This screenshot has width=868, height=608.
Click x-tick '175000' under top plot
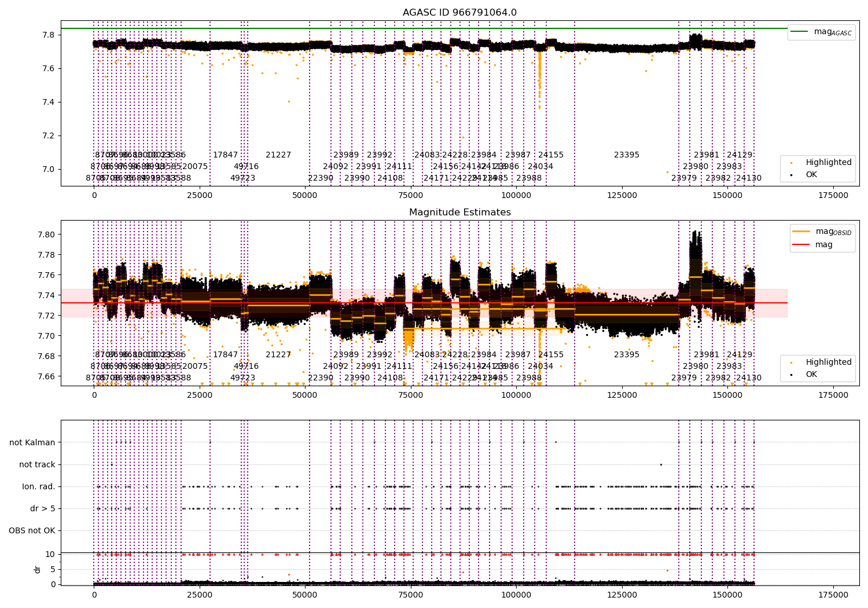(x=833, y=196)
